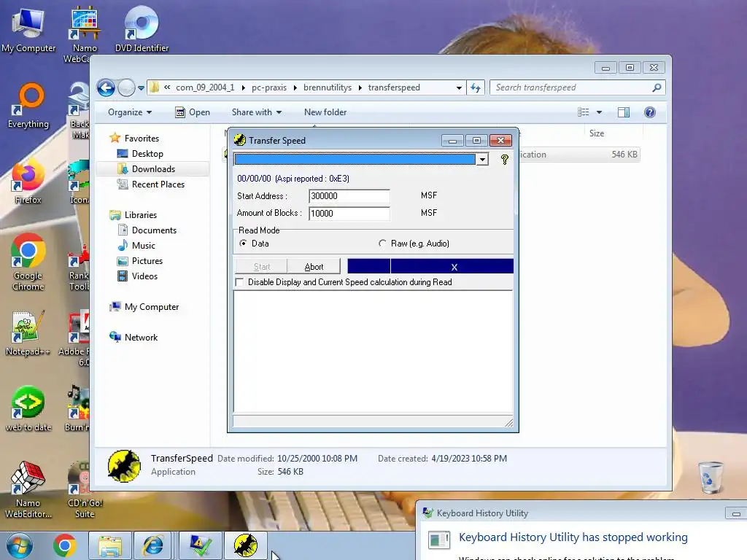Screen dimensions: 747x560
Task: Open the drive selection dropdown in Transfer Speed
Action: coord(482,160)
